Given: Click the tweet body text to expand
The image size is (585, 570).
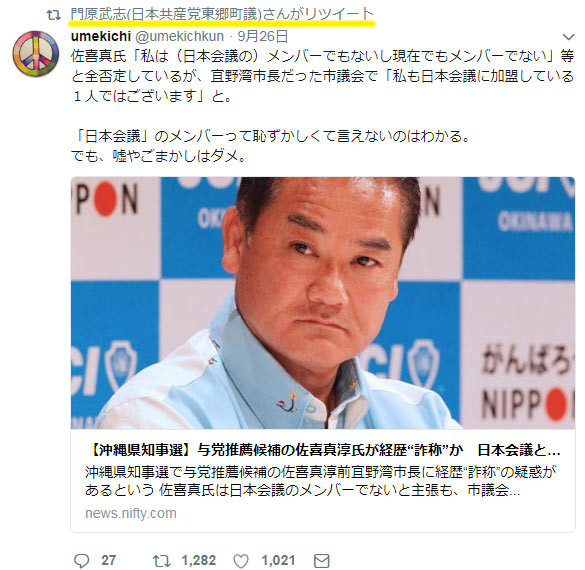Looking at the screenshot, I should click(323, 106).
